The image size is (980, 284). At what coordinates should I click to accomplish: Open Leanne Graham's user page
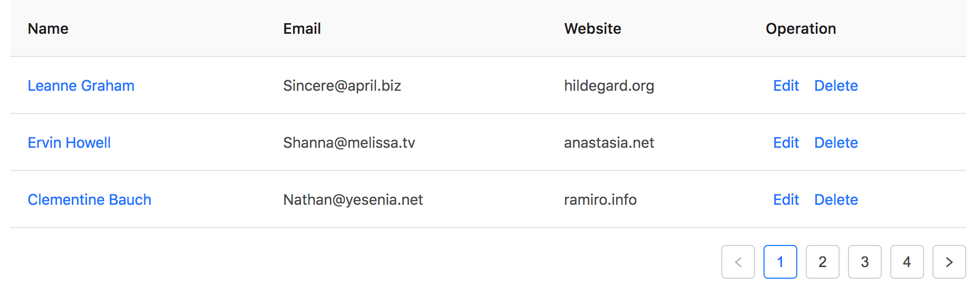pos(81,86)
